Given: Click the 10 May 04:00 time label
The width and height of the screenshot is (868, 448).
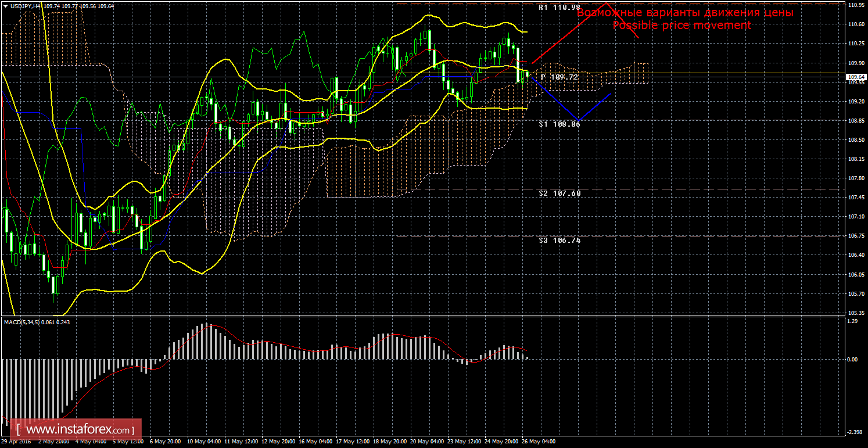Looking at the screenshot, I should coord(202,442).
